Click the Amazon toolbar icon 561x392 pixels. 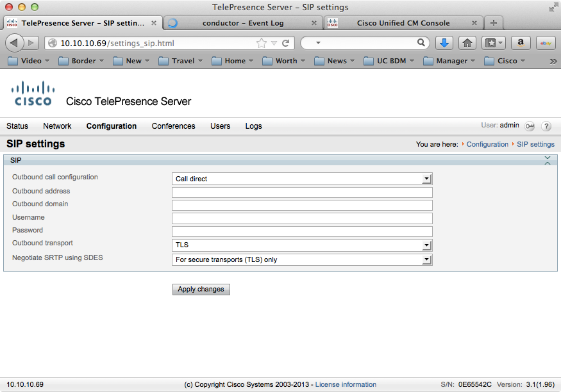521,43
